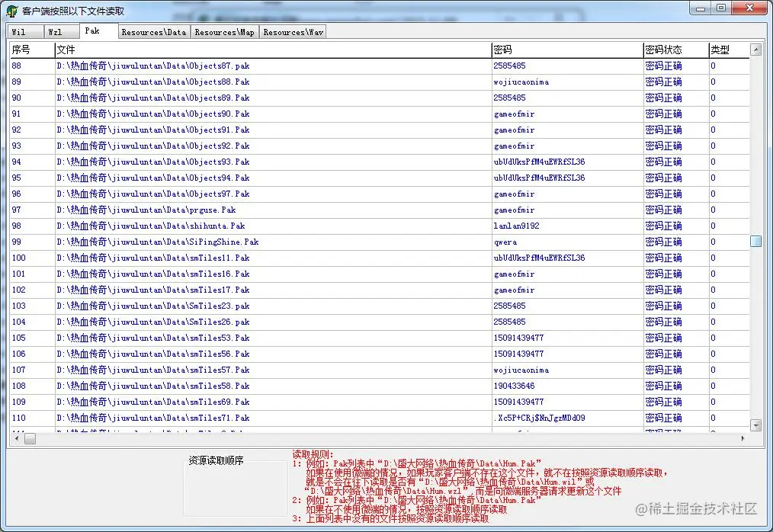
Task: Click the horizontal scrollbar right arrow
Action: (x=743, y=438)
